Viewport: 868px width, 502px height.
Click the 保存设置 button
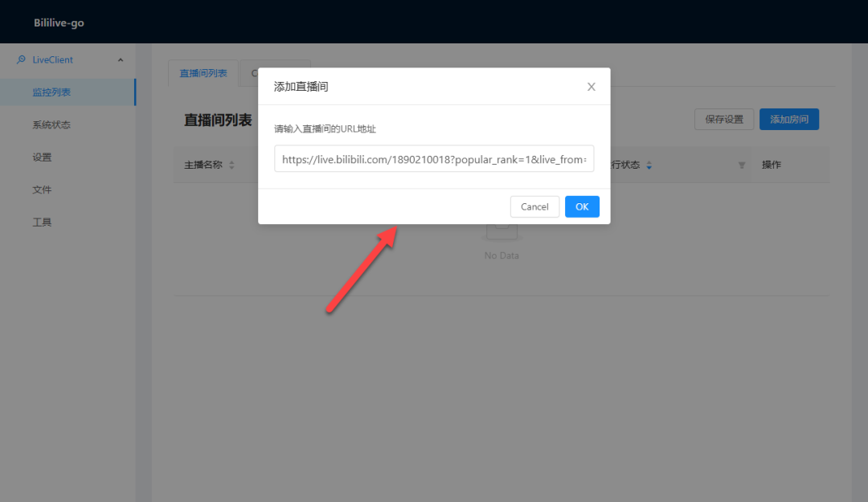coord(724,119)
